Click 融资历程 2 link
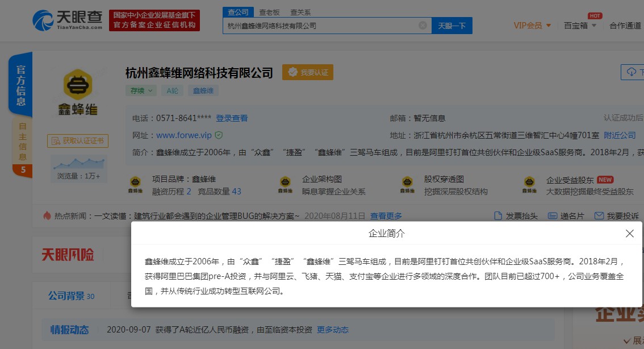The height and width of the screenshot is (349, 644). click(x=172, y=192)
